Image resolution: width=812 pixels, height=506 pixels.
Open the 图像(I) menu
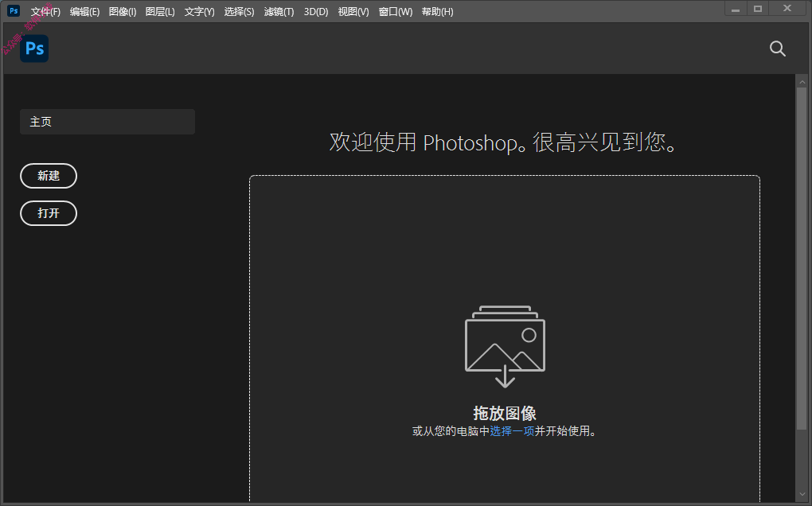tap(123, 11)
